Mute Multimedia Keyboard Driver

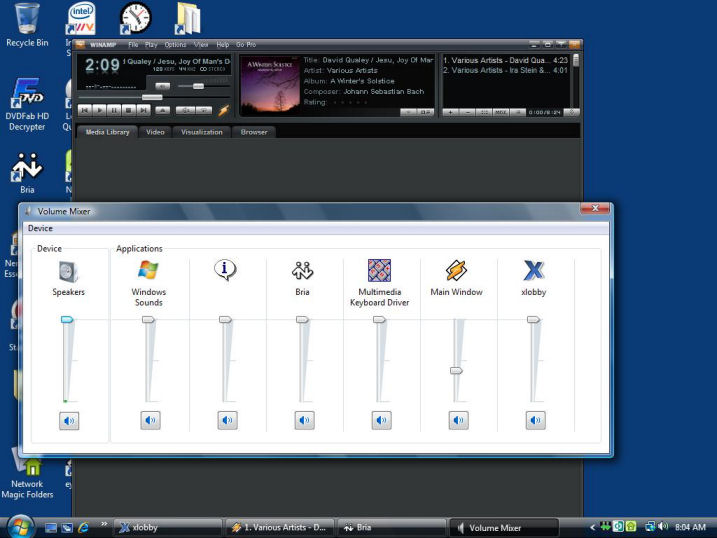[381, 420]
